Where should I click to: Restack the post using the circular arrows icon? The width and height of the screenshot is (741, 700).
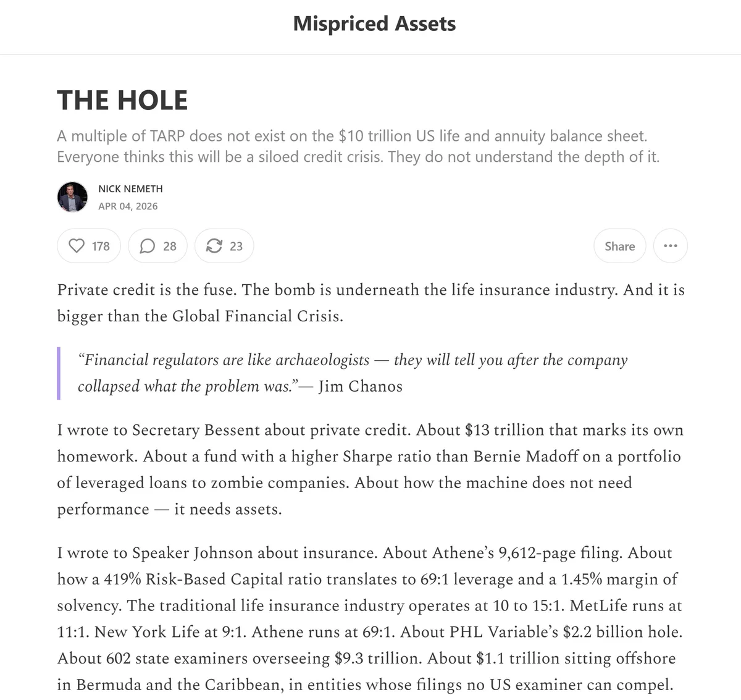(x=214, y=246)
